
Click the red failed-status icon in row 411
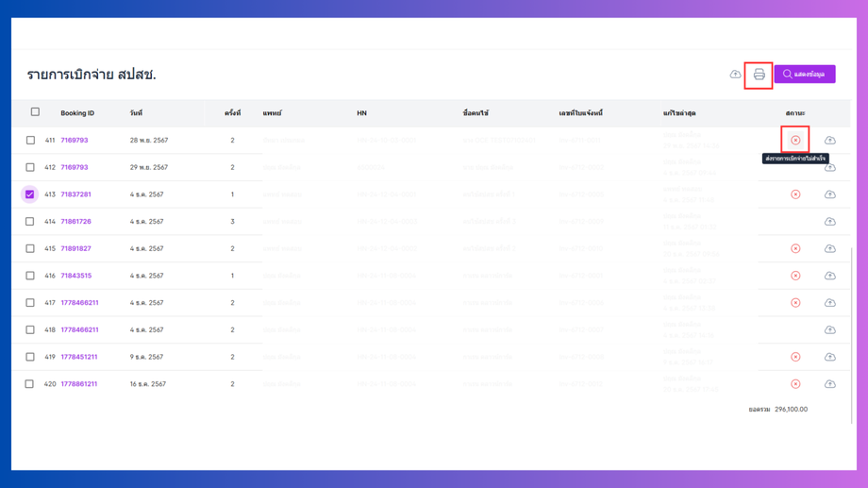pyautogui.click(x=795, y=141)
